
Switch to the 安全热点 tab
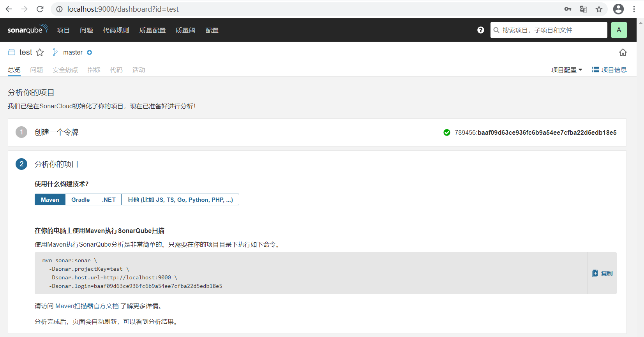[x=65, y=70]
